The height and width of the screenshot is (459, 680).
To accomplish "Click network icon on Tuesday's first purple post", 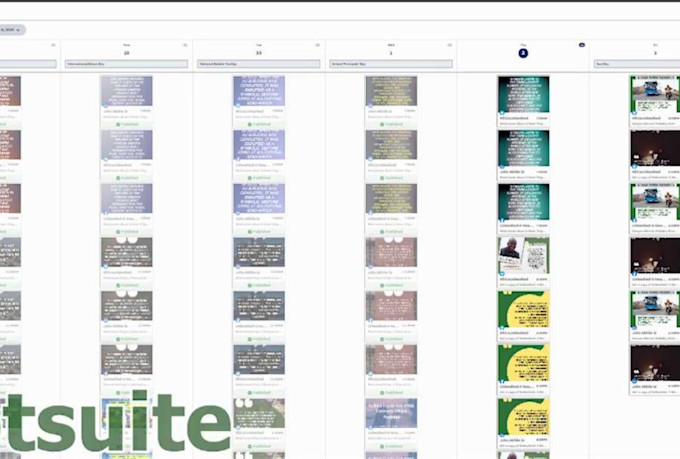I will coord(237,105).
